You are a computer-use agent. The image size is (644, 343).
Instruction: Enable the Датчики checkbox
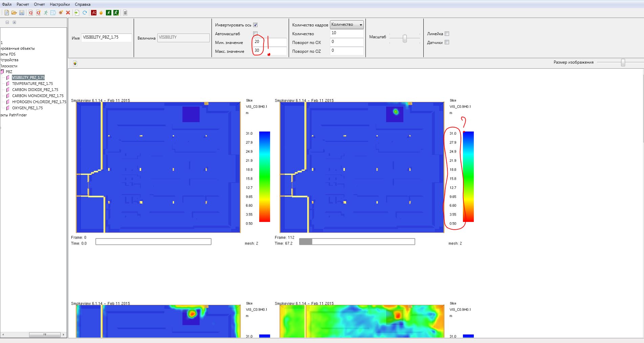[447, 42]
